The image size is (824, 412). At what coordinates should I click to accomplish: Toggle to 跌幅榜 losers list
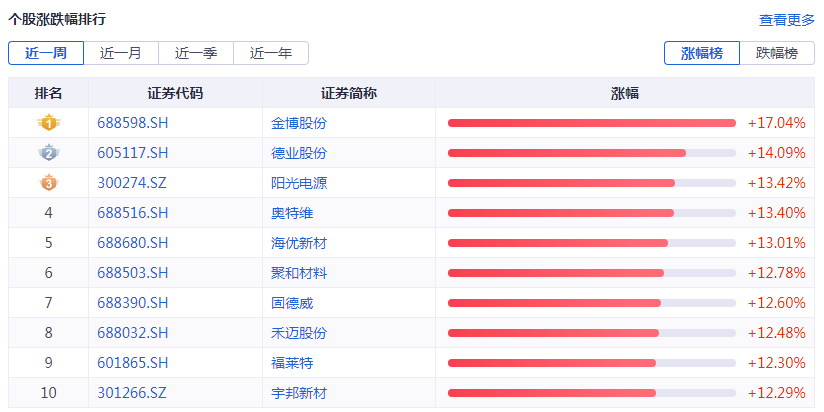point(777,53)
